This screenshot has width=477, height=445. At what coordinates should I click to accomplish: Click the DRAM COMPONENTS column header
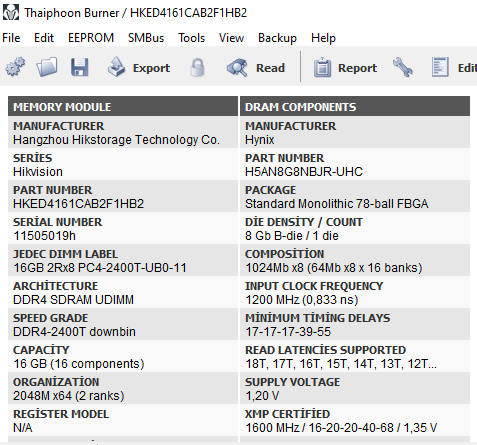click(x=355, y=107)
